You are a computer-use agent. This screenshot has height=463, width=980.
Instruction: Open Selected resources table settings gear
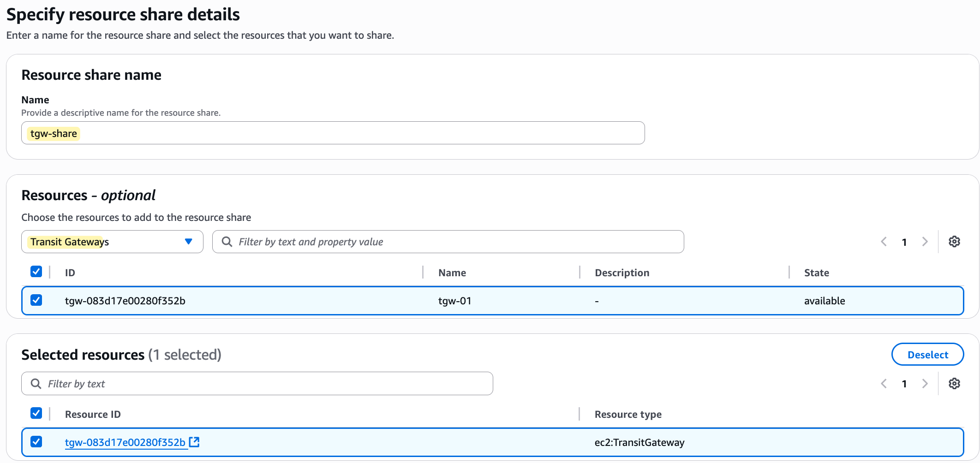pos(954,384)
